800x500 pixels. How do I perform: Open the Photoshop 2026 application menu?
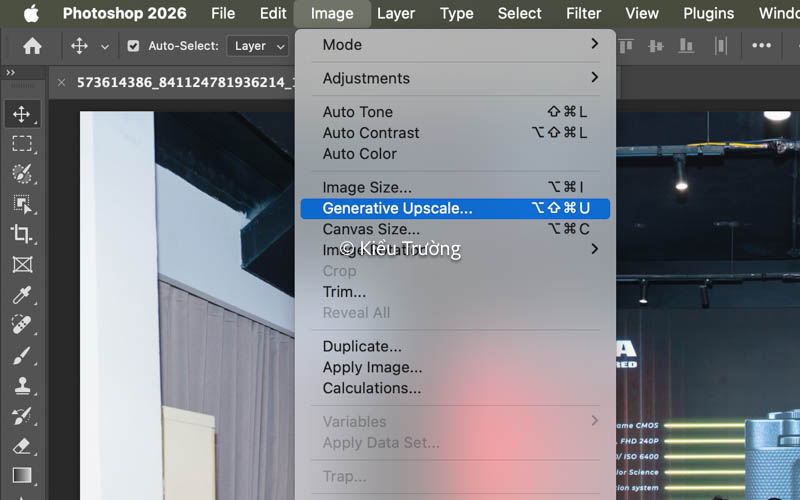(124, 13)
